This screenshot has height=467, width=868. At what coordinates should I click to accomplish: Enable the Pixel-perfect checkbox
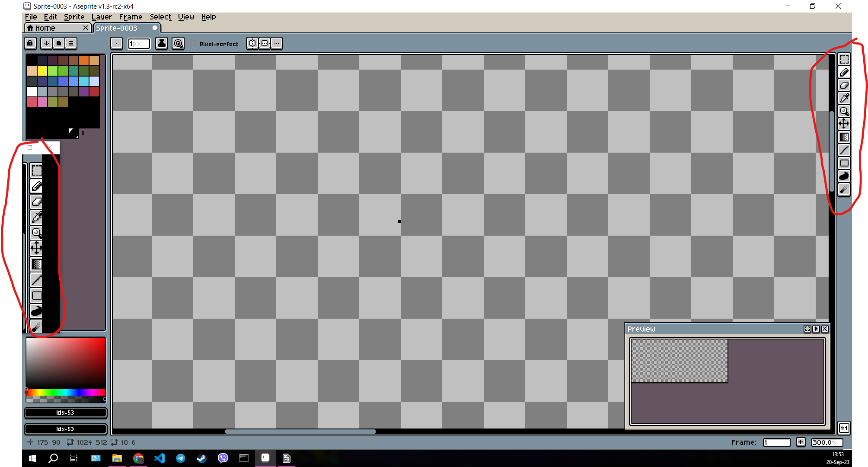point(193,43)
